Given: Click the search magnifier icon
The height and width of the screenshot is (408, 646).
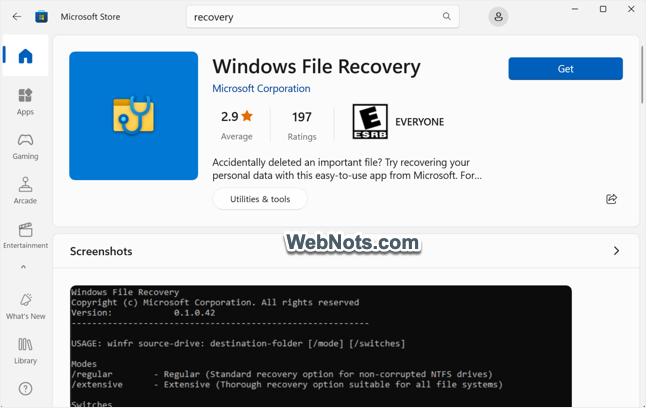Looking at the screenshot, I should pyautogui.click(x=447, y=16).
